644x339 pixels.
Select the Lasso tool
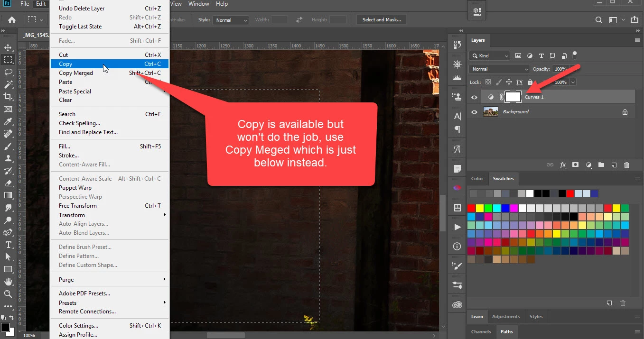(8, 72)
